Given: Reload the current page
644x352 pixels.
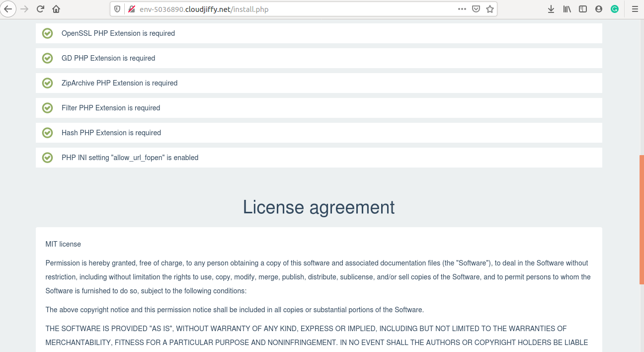Looking at the screenshot, I should [41, 9].
